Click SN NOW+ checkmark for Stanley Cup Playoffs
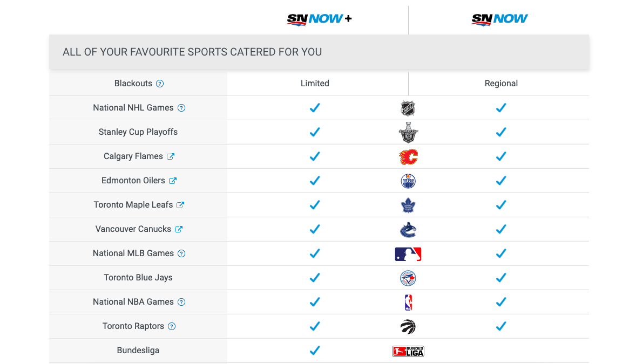Viewport: 636px width, 364px height. (x=315, y=132)
